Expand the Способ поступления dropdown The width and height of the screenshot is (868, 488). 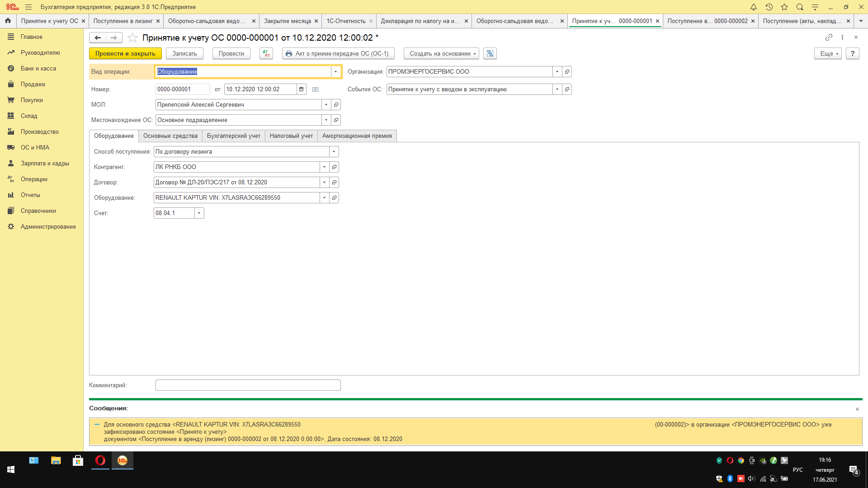click(x=334, y=152)
